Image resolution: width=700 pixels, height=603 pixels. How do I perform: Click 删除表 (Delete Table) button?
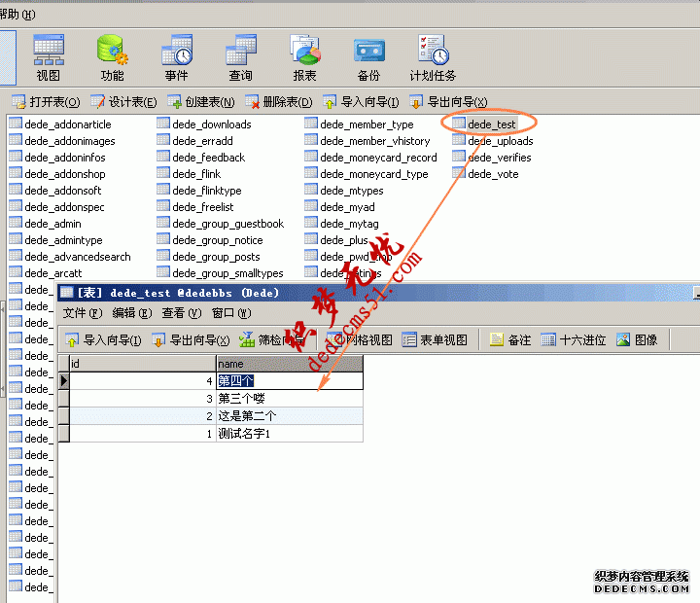279,101
